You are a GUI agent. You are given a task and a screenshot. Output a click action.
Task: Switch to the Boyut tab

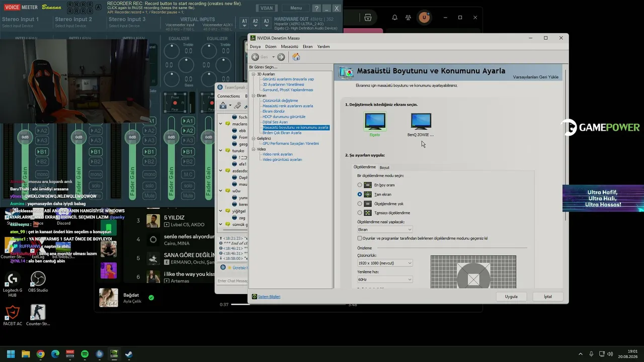(x=384, y=167)
